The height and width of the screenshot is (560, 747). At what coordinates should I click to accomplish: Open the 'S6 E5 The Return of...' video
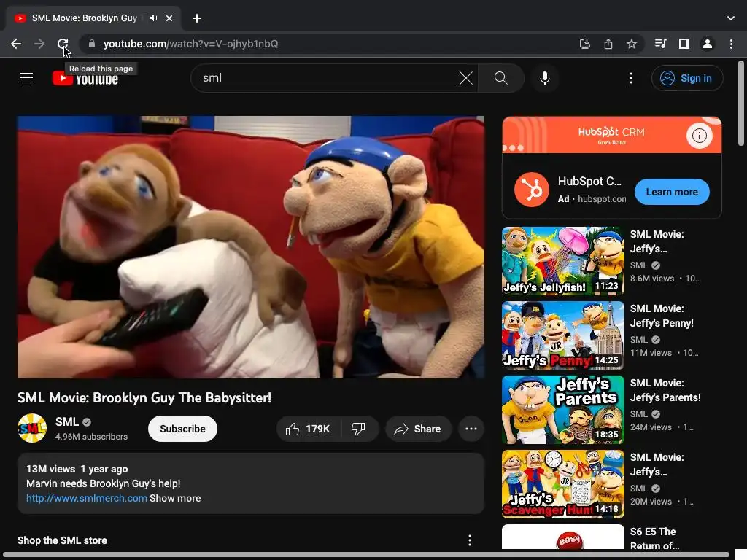point(653,538)
